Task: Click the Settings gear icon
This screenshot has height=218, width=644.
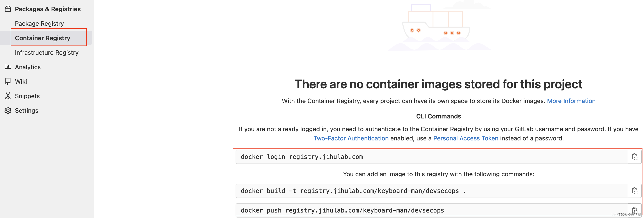Action: pyautogui.click(x=8, y=111)
